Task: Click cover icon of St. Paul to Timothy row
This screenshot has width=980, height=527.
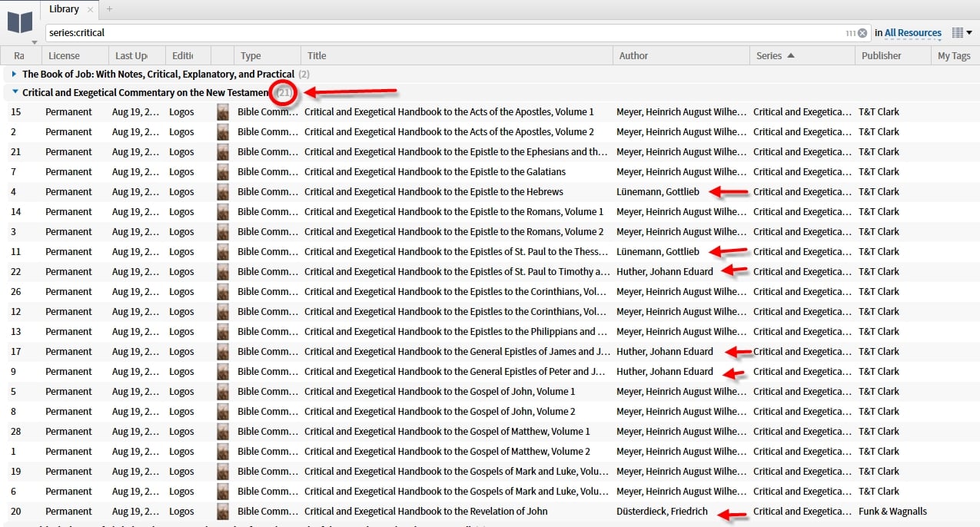Action: [223, 271]
